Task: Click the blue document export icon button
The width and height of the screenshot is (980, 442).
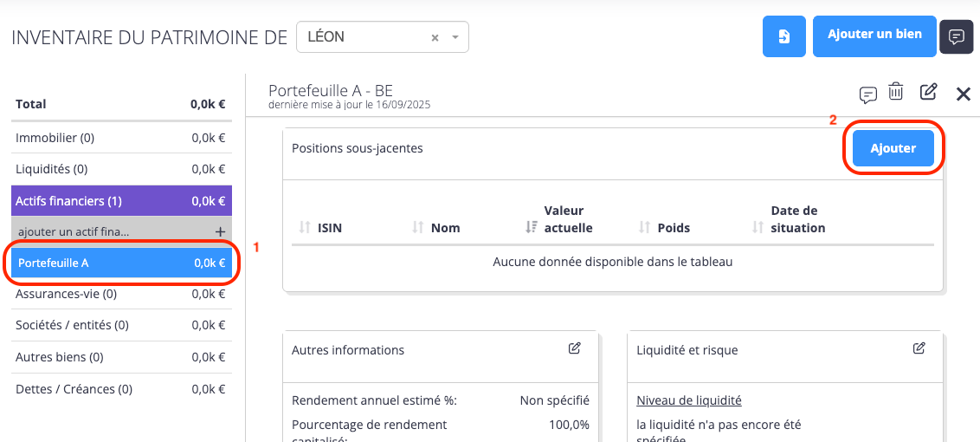Action: click(784, 36)
